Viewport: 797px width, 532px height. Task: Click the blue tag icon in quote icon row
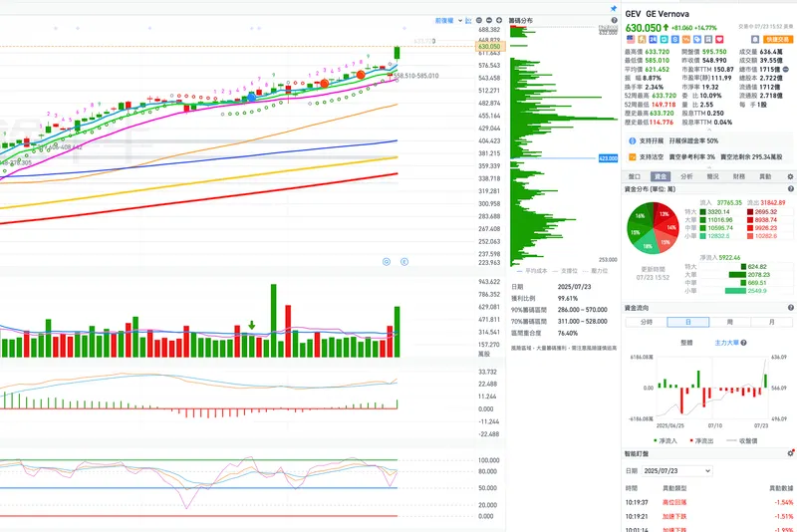(697, 39)
